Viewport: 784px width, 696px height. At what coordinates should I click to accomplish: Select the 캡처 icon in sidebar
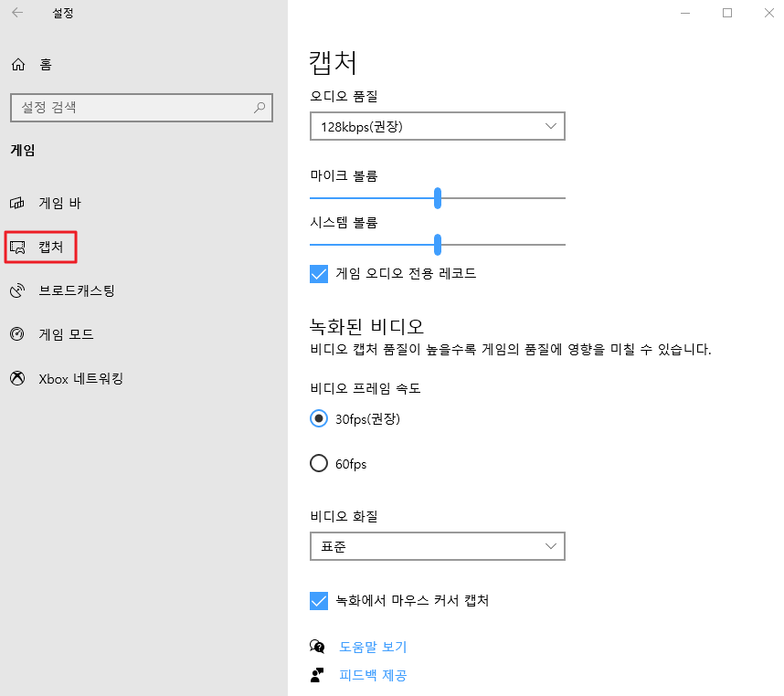point(16,247)
